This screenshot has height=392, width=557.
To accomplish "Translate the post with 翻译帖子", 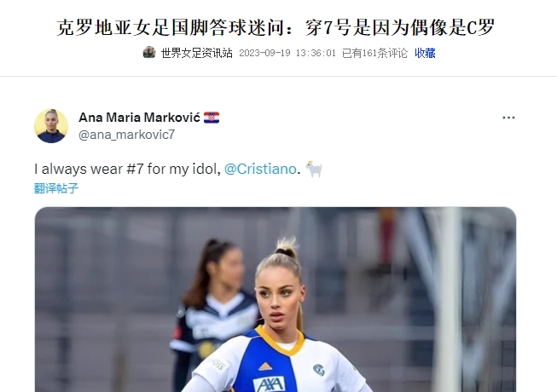I will coord(56,188).
